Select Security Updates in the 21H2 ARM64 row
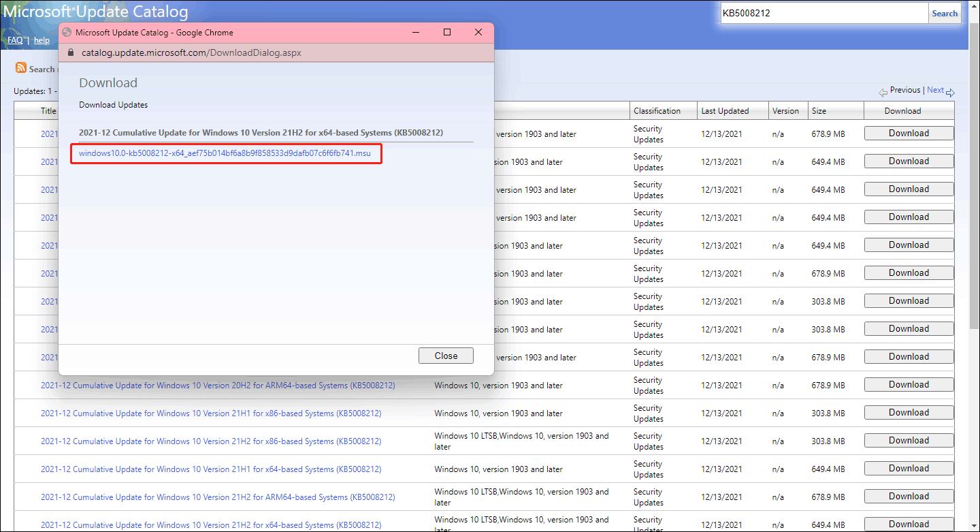 coord(649,497)
